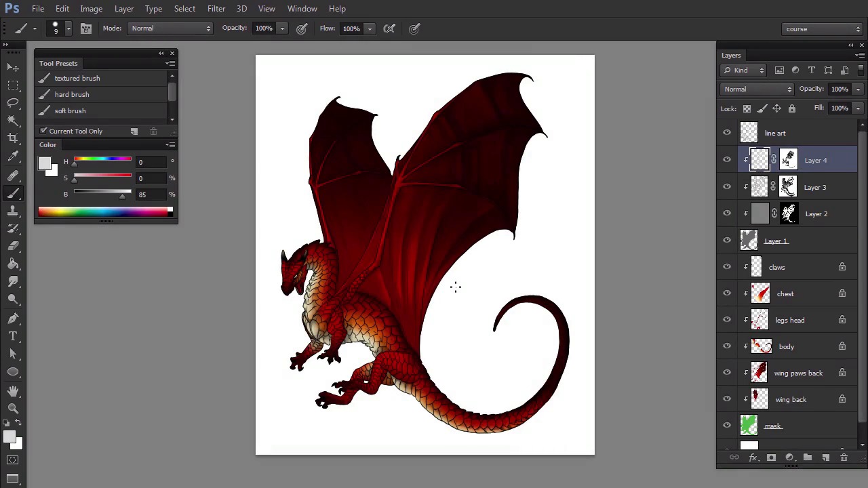This screenshot has width=868, height=488.
Task: Select the Hand tool
Action: [13, 390]
